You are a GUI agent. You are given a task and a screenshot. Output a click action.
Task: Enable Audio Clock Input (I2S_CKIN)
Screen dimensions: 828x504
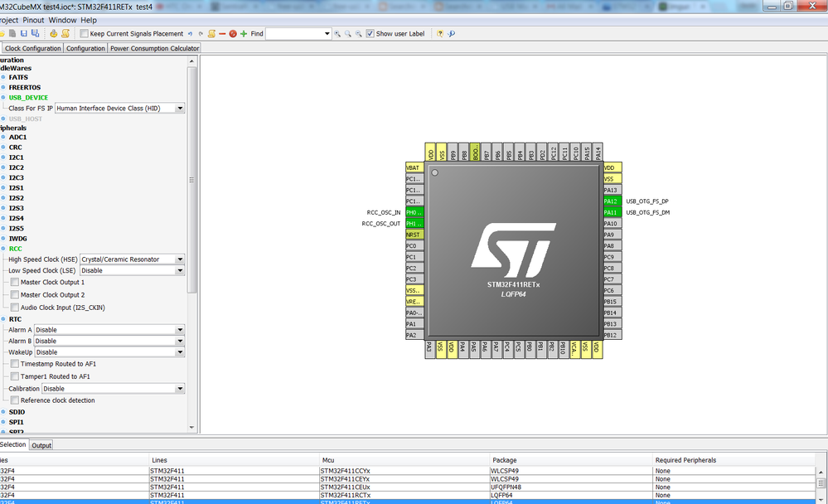(x=15, y=308)
